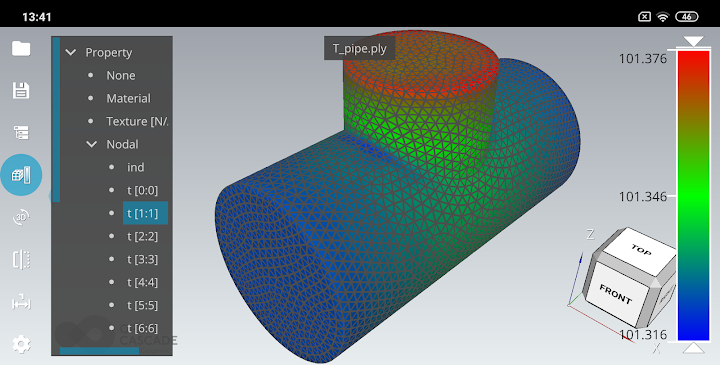Select nodal property t [2:2]
Viewport: 720px width, 365px height.
(142, 236)
